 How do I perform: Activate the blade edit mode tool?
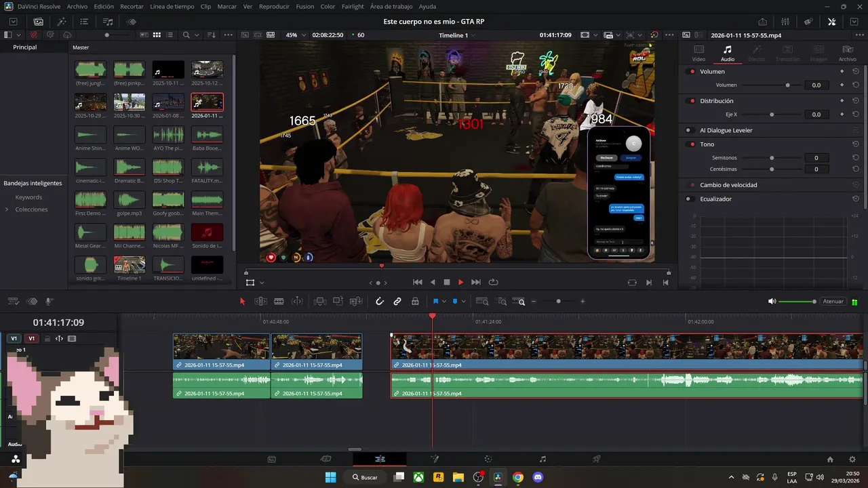(278, 302)
